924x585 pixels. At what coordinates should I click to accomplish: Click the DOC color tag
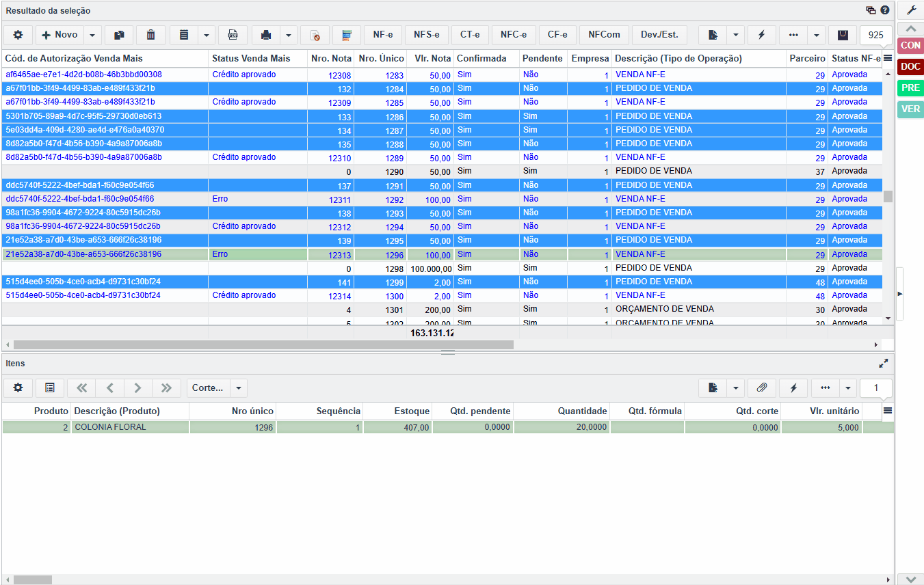pos(910,67)
